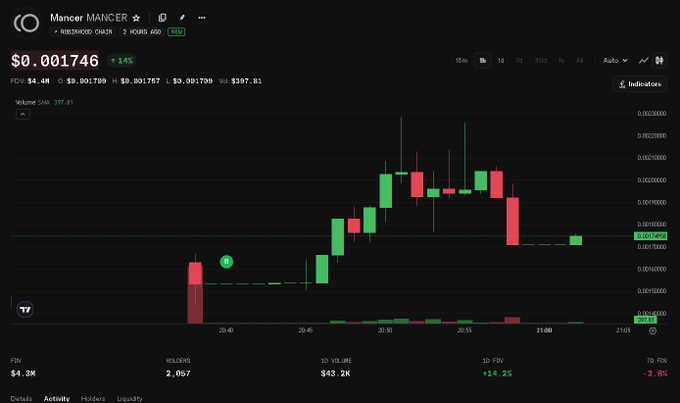The image size is (680, 403).
Task: Click the last green candle after 21:00
Action: (576, 240)
